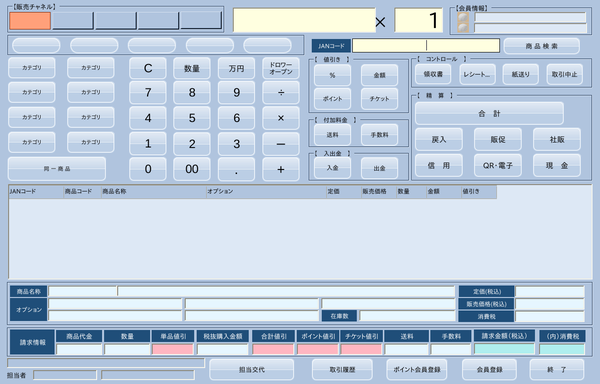600x384 pixels.
Task: Tap keypad digit 8
Action: click(192, 93)
